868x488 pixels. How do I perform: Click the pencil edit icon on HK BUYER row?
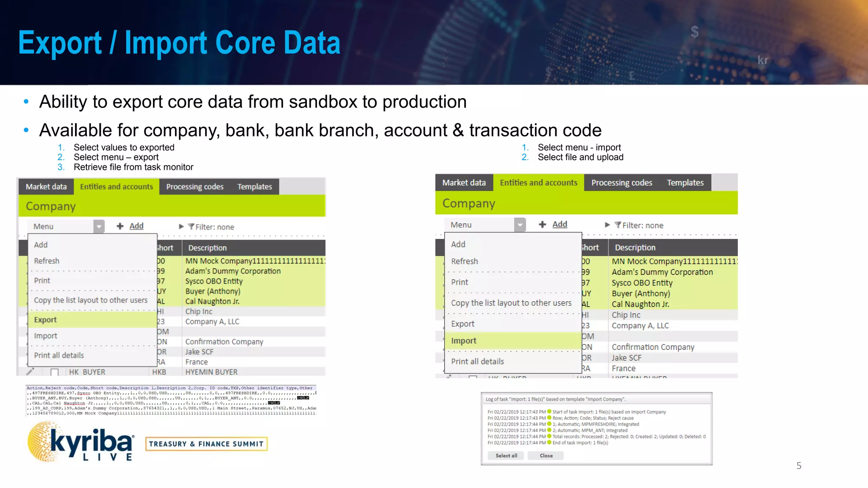coord(30,372)
